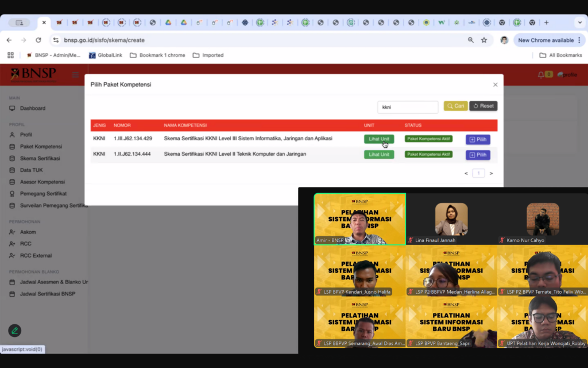588x368 pixels.
Task: Click the browser reload icon
Action: pyautogui.click(x=38, y=40)
